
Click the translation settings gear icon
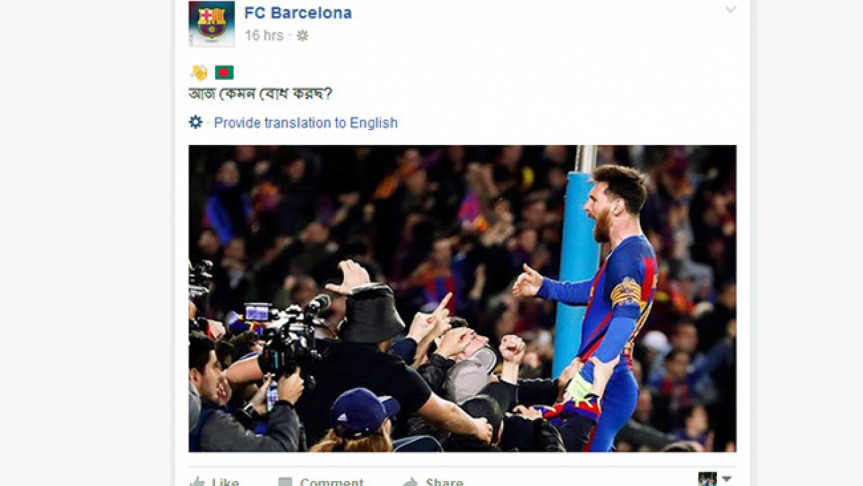(195, 122)
